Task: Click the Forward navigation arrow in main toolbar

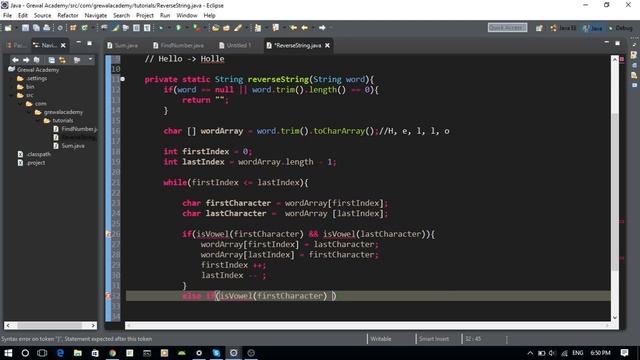Action: coord(322,28)
